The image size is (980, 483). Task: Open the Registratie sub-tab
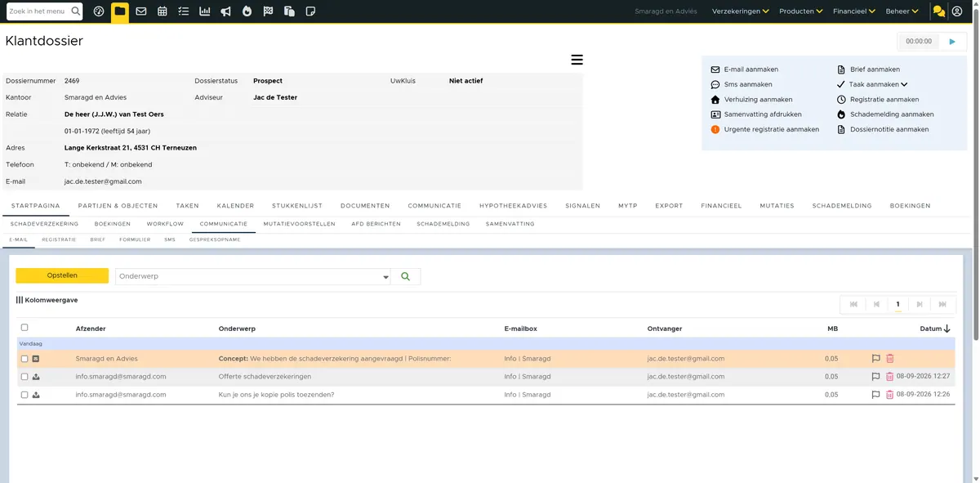click(59, 240)
